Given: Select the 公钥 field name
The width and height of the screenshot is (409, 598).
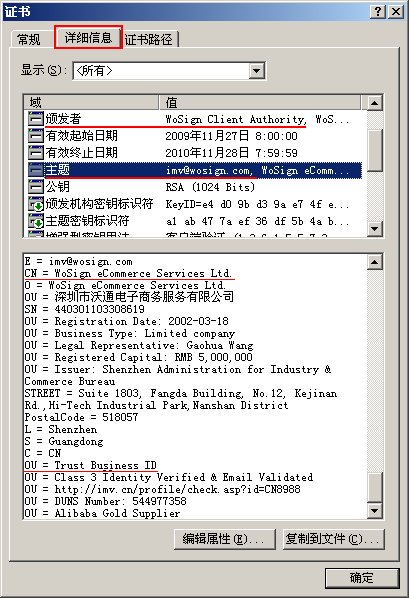Looking at the screenshot, I should point(58,186).
